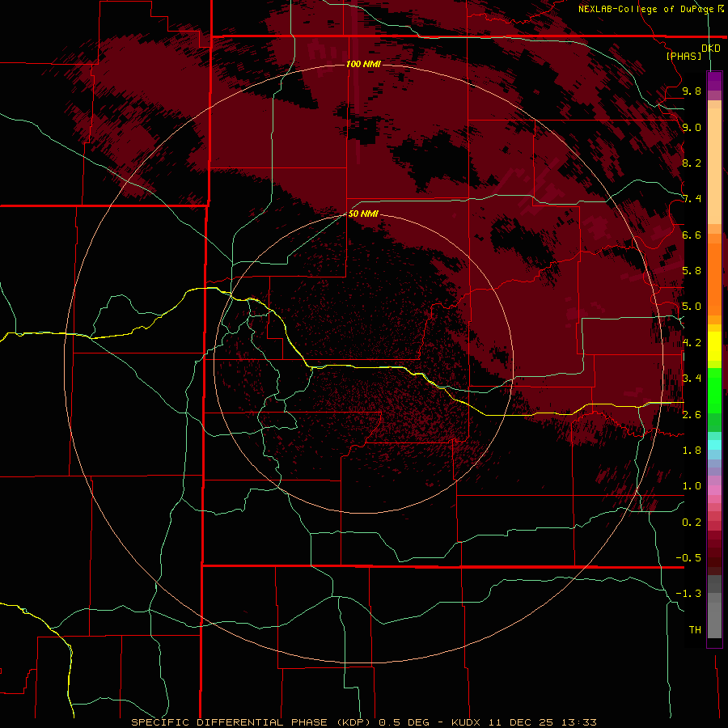Click the -0.5 legend value
The width and height of the screenshot is (728, 728).
pos(688,558)
